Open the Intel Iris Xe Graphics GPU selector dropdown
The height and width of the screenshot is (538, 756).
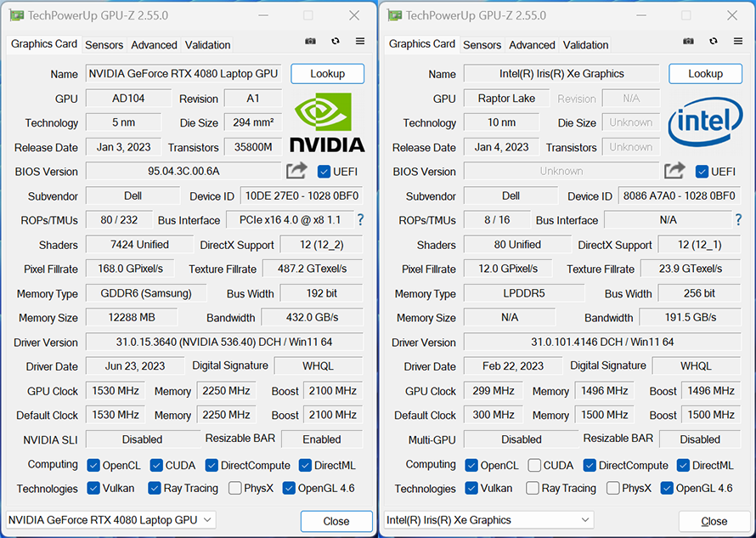point(489,520)
